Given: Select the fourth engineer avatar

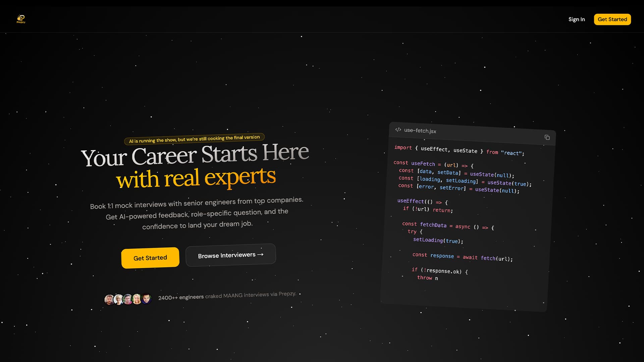Looking at the screenshot, I should (137, 298).
